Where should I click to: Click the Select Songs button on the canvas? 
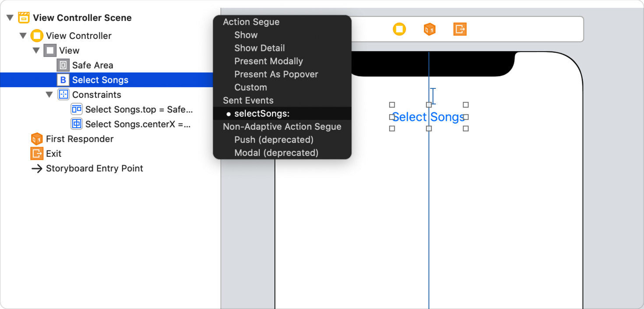[x=428, y=116]
